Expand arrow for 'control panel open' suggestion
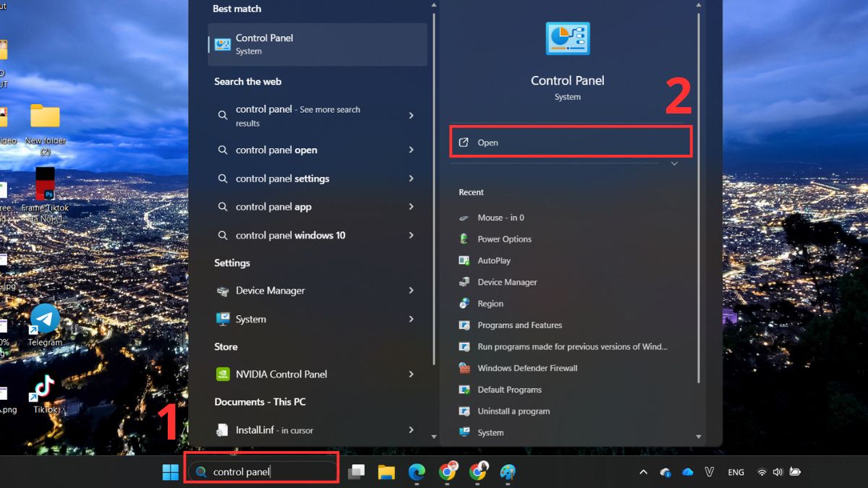Image resolution: width=868 pixels, height=488 pixels. click(x=412, y=150)
